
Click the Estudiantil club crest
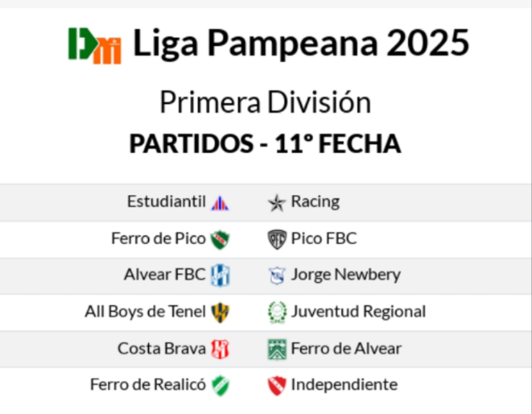click(x=220, y=203)
